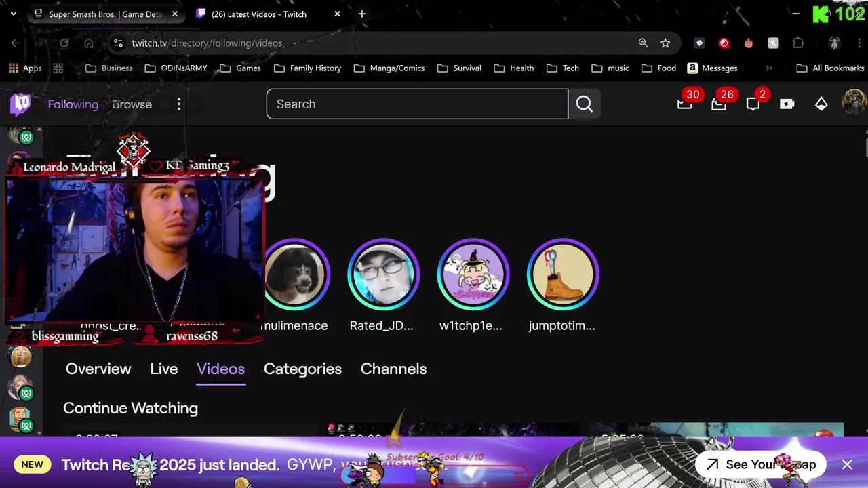Open the All Bookmarks folder
The height and width of the screenshot is (488, 868).
coord(830,68)
